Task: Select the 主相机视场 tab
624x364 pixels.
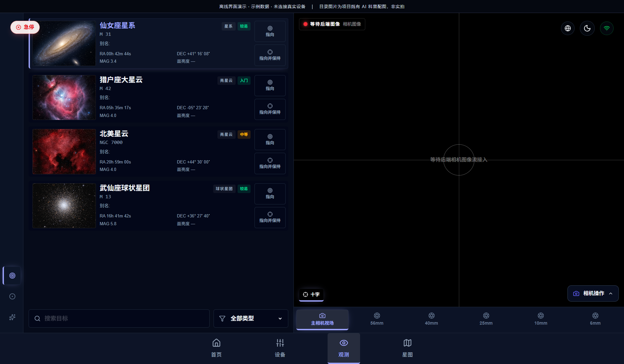Action: [322, 319]
